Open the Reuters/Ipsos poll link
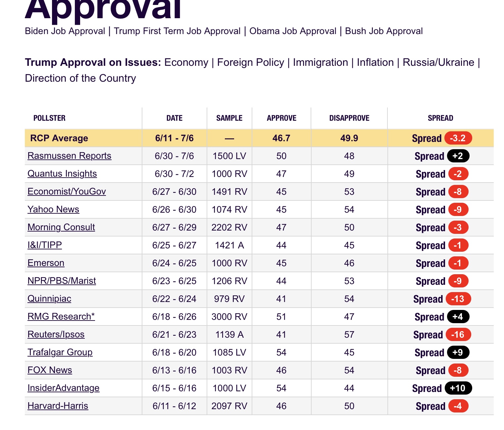This screenshot has height=430, width=504. tap(56, 334)
